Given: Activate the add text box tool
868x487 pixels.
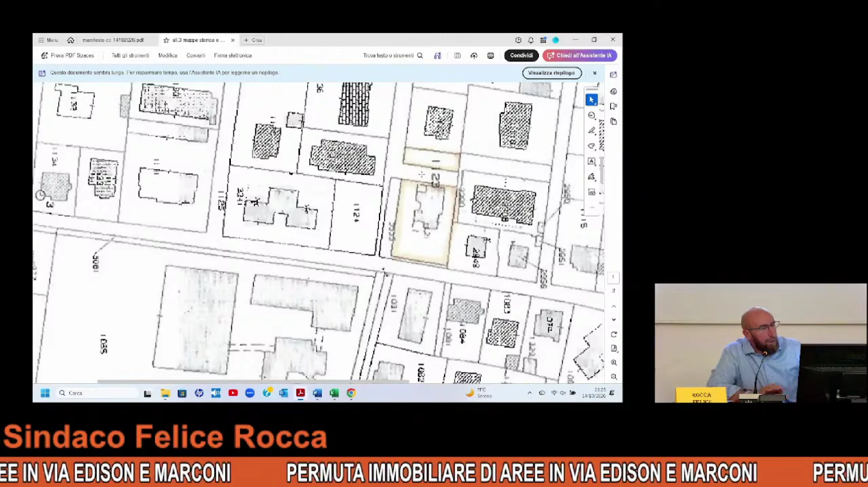Looking at the screenshot, I should coord(592,162).
